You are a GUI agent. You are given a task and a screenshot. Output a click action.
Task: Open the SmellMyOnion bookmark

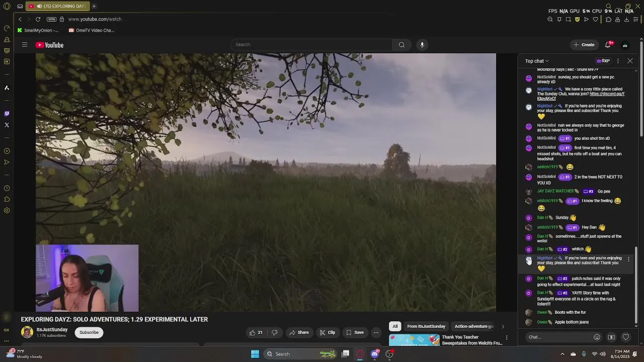(x=38, y=30)
